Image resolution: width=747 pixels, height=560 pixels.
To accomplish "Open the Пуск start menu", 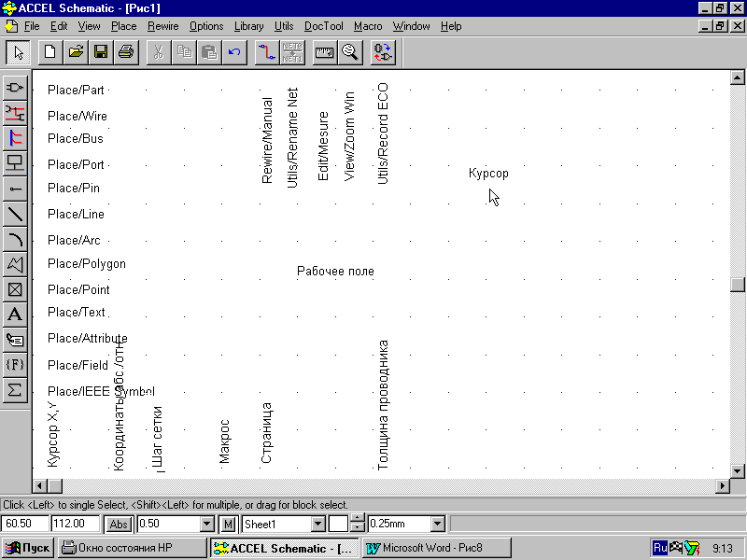I will pos(28,548).
